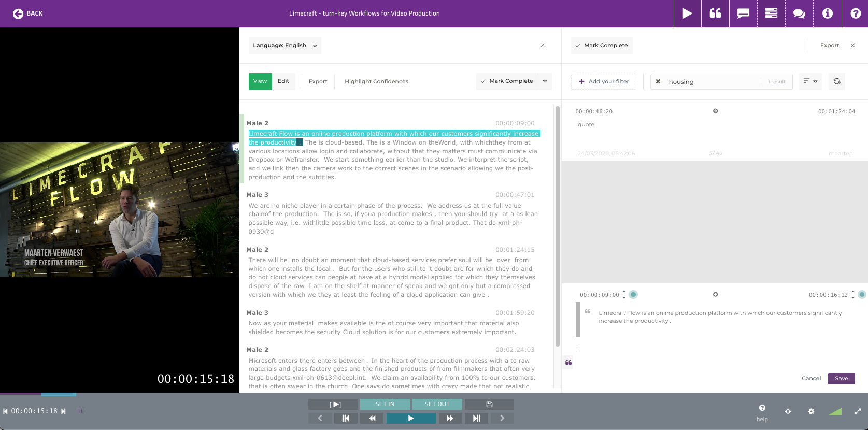The image size is (868, 430).
Task: Set in-point from playhead teal circle
Action: pos(633,295)
